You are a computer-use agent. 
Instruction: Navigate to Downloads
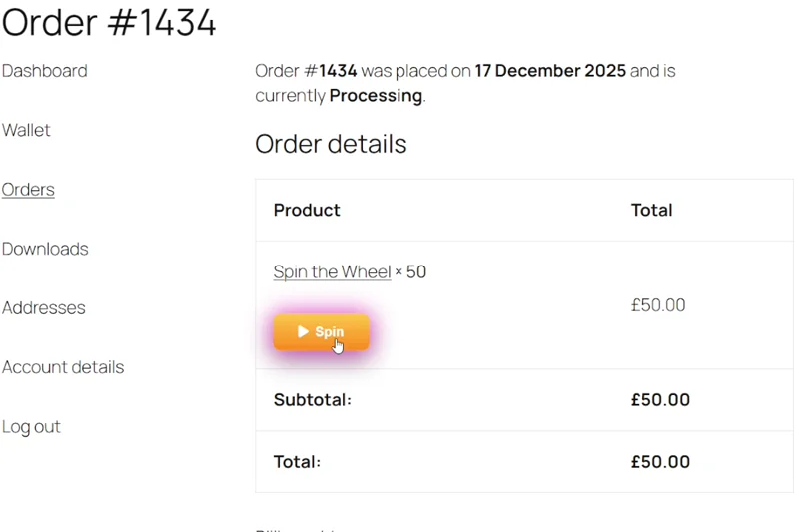point(45,249)
